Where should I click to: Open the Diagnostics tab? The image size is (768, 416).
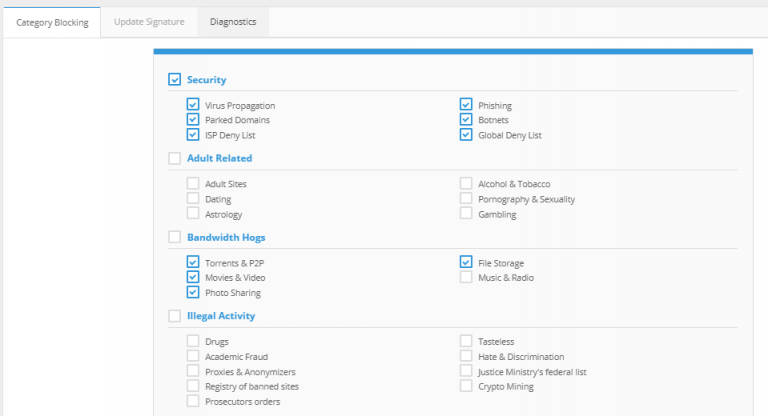[x=233, y=22]
